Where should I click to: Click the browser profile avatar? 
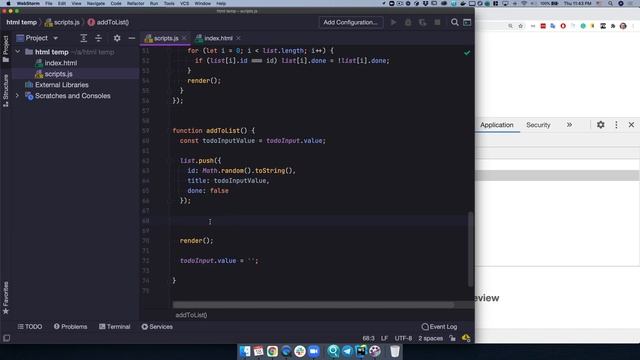[x=623, y=26]
